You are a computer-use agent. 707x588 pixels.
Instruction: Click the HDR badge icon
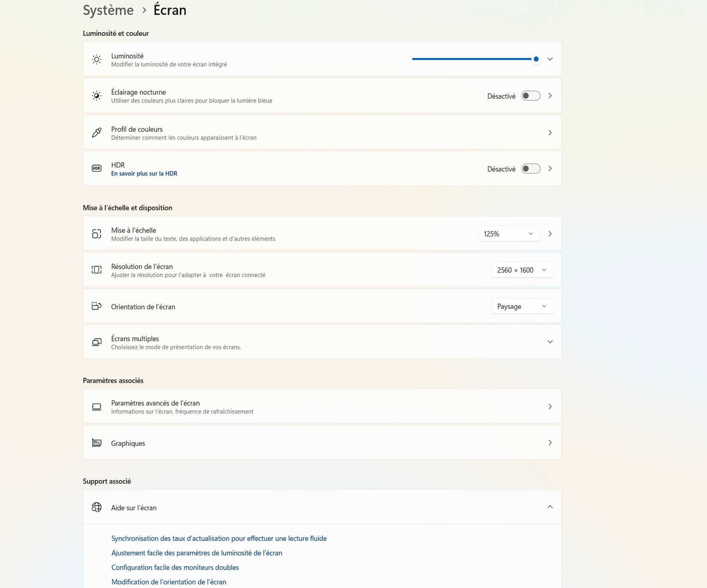click(96, 168)
